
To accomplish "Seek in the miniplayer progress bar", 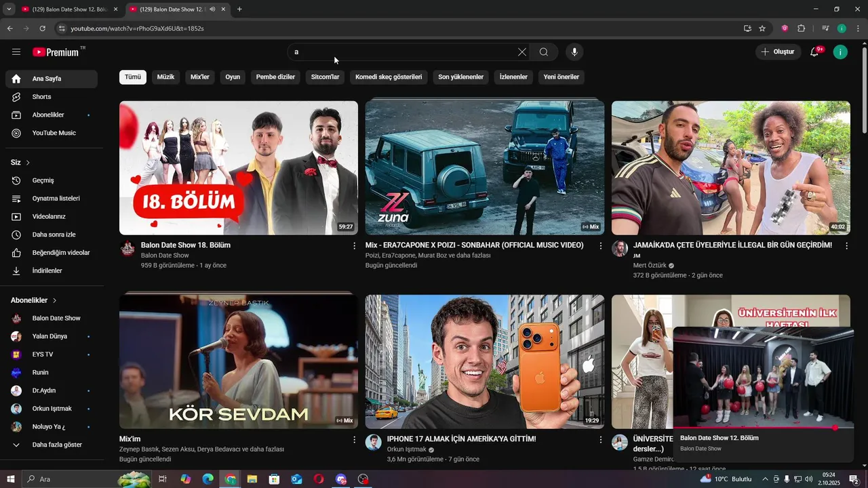I will click(x=764, y=428).
